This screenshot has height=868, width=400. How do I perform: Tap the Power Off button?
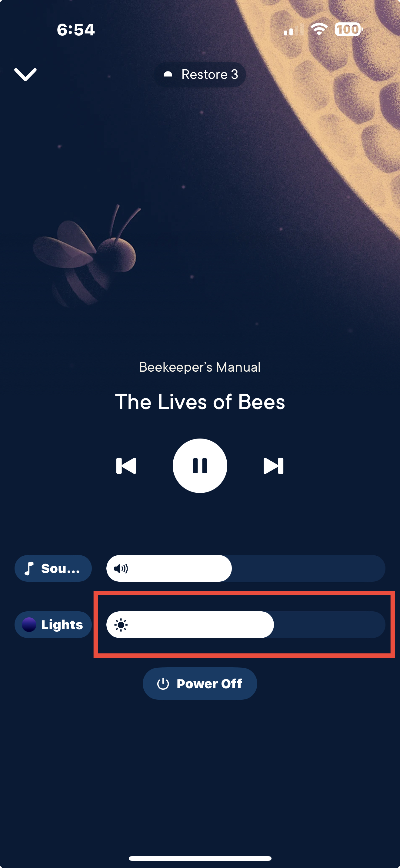click(200, 684)
